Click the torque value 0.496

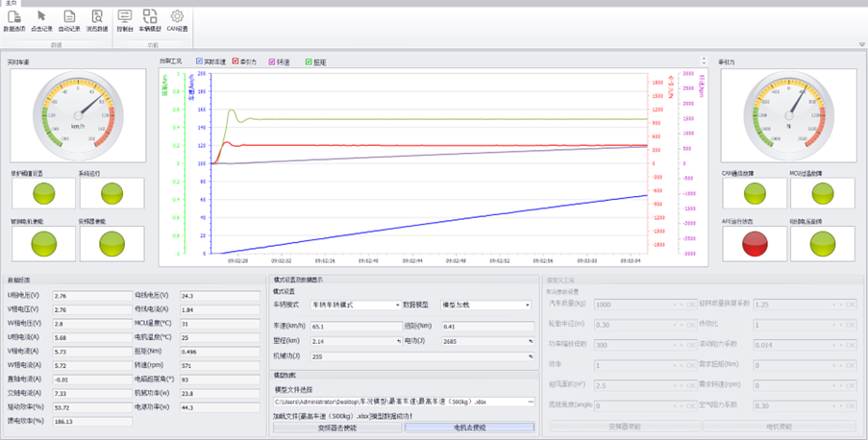click(x=220, y=352)
